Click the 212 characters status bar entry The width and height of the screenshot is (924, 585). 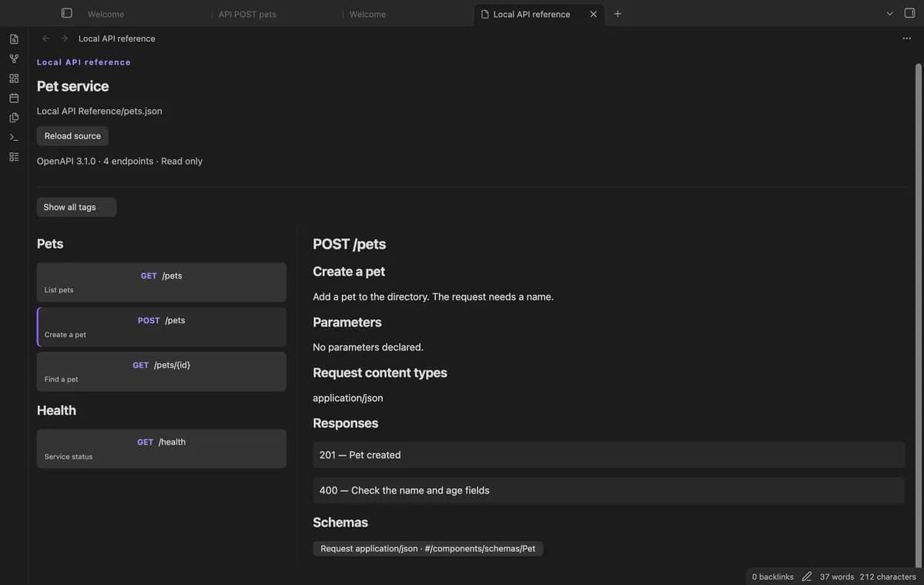[x=888, y=577]
